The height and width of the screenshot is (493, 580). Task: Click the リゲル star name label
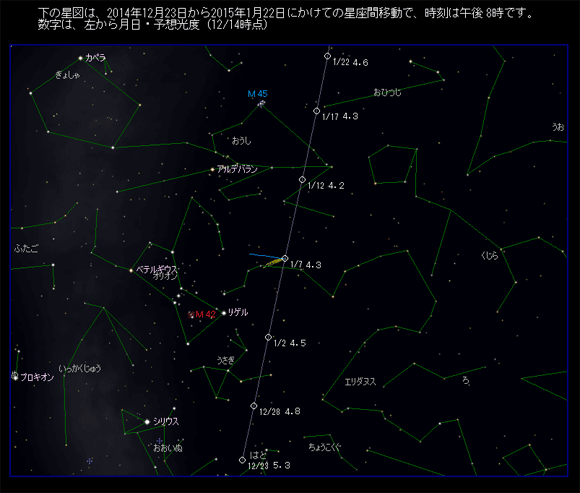(x=238, y=313)
